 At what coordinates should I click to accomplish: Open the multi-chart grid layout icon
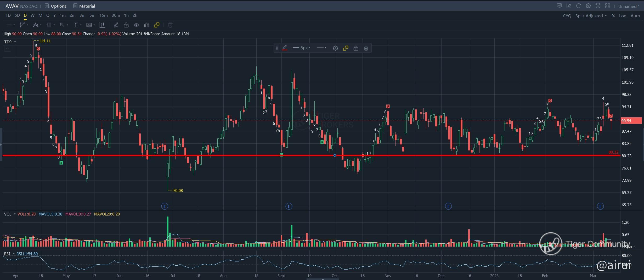pyautogui.click(x=608, y=6)
